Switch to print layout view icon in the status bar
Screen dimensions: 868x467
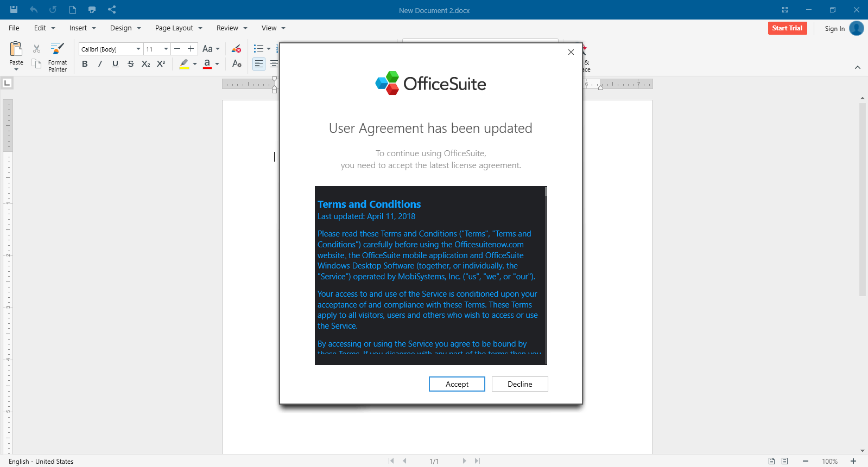[771, 461]
